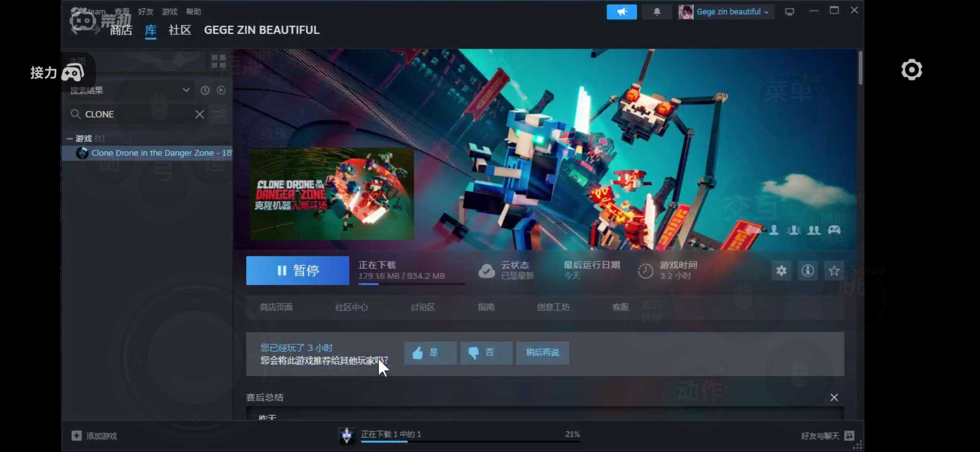The width and height of the screenshot is (980, 452).
Task: Pause the download with 暂停 button
Action: pyautogui.click(x=297, y=271)
